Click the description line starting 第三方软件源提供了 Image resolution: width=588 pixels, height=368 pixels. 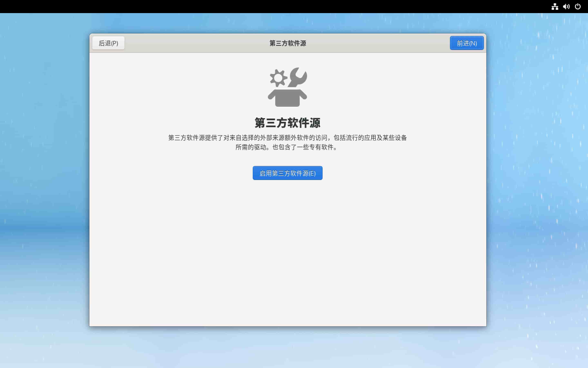coord(287,138)
